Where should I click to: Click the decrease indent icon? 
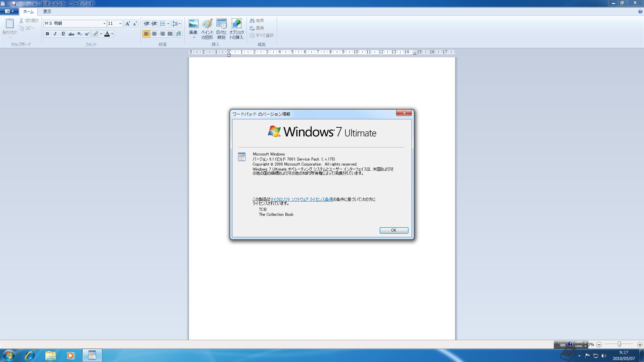click(146, 23)
